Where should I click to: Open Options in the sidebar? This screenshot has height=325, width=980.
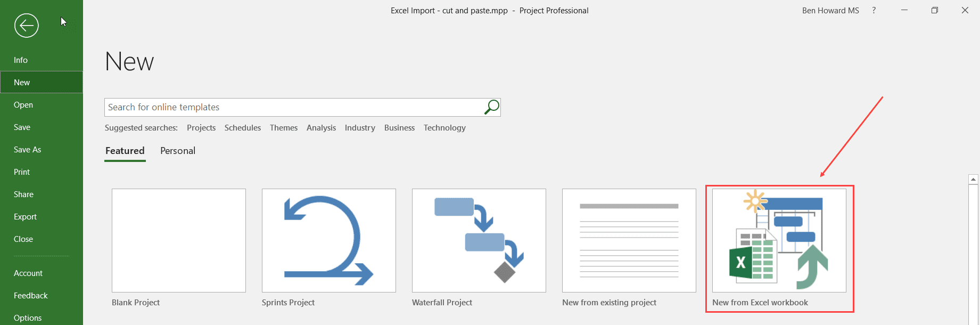coord(42,318)
